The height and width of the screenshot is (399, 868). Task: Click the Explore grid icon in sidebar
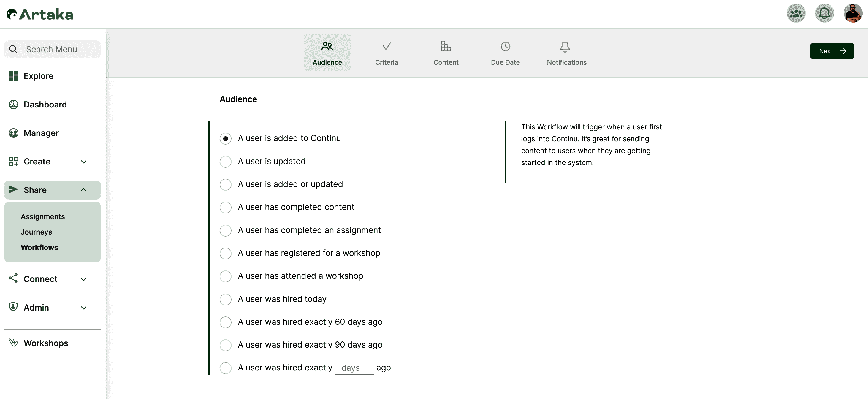13,76
